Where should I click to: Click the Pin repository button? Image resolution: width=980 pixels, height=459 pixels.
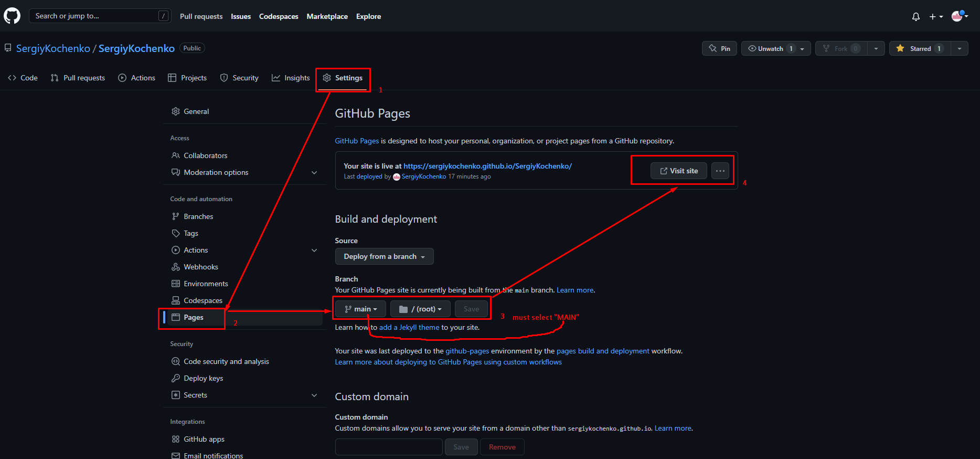point(719,48)
